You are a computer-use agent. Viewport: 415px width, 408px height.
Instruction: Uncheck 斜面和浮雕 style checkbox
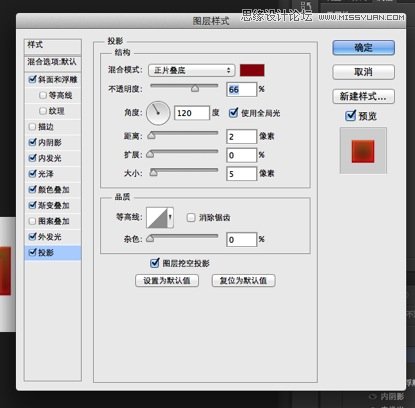coord(32,79)
